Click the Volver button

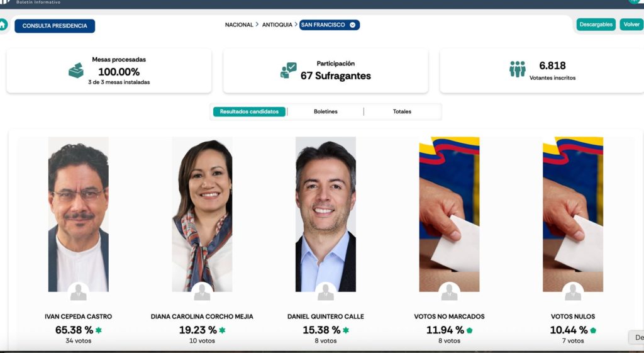(631, 25)
